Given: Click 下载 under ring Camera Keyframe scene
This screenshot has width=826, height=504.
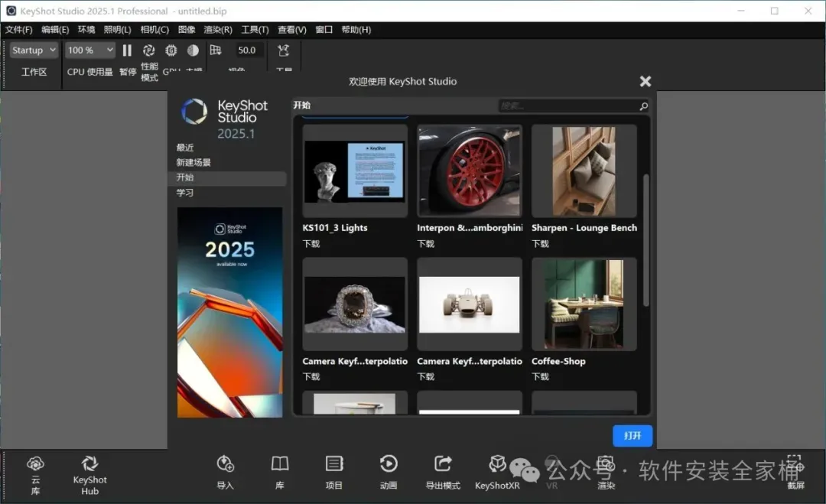Looking at the screenshot, I should [311, 376].
